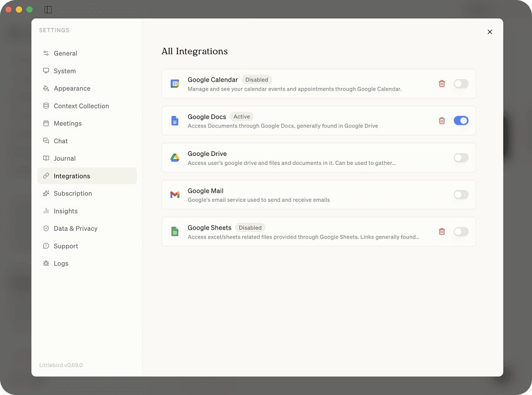Select Journal in the sidebar
The height and width of the screenshot is (395, 532).
coord(87,158)
